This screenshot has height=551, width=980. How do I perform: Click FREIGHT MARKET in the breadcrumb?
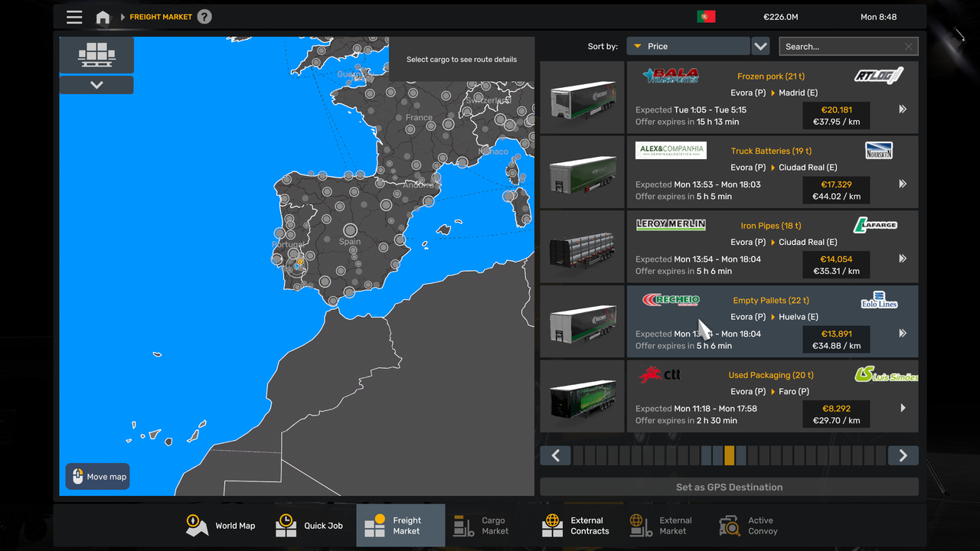159,16
